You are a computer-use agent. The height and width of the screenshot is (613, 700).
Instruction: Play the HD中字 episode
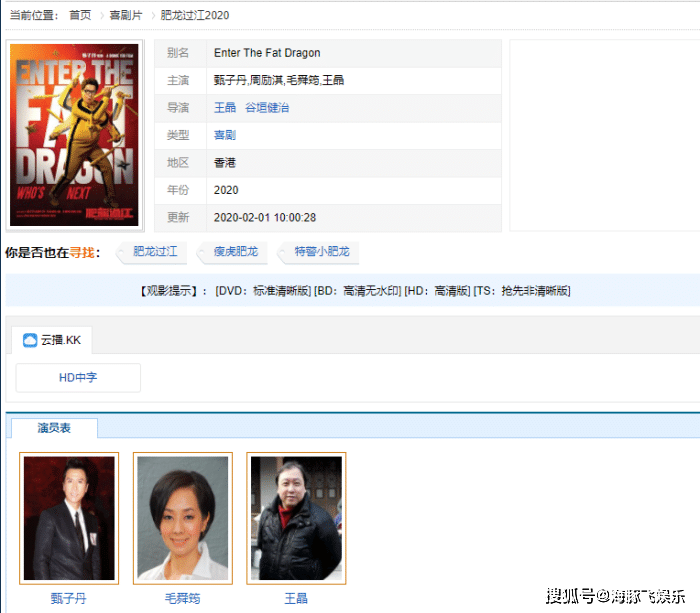78,378
